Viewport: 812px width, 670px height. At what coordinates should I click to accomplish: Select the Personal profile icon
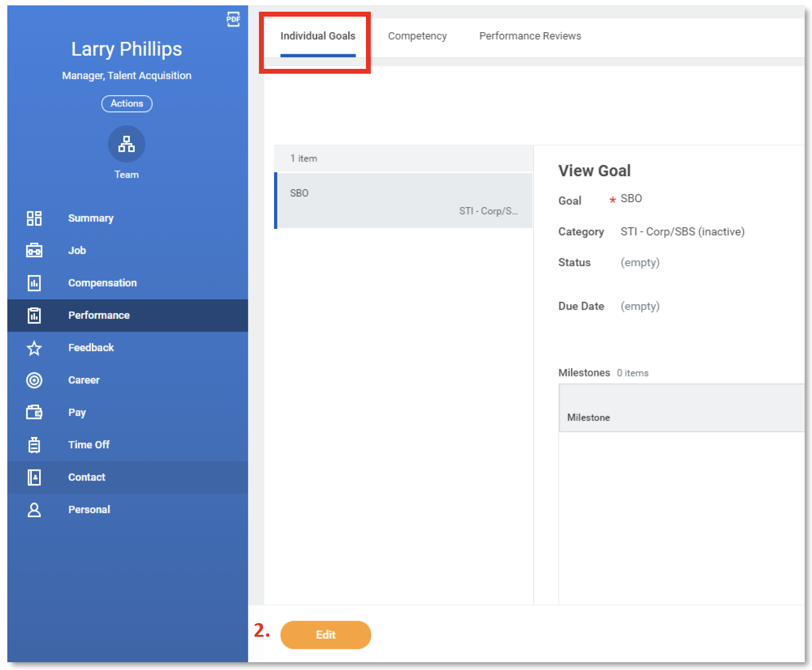coord(34,509)
